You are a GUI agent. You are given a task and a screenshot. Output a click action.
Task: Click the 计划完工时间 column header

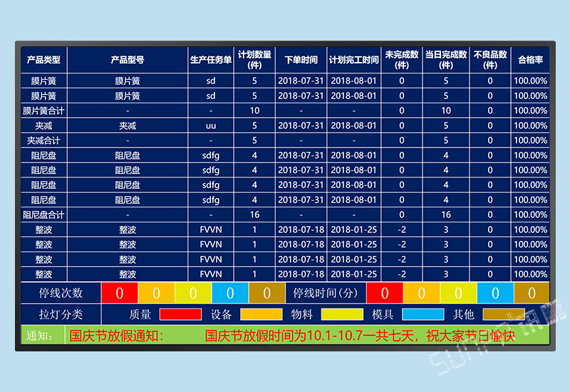point(354,60)
